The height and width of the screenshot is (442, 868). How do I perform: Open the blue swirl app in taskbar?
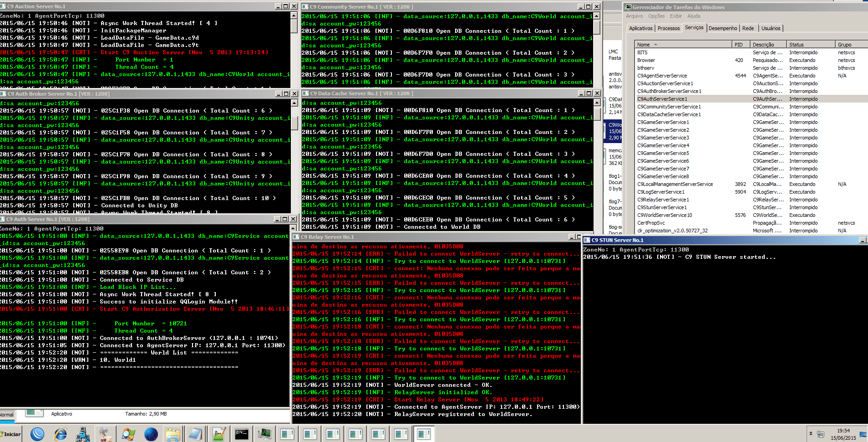37,434
